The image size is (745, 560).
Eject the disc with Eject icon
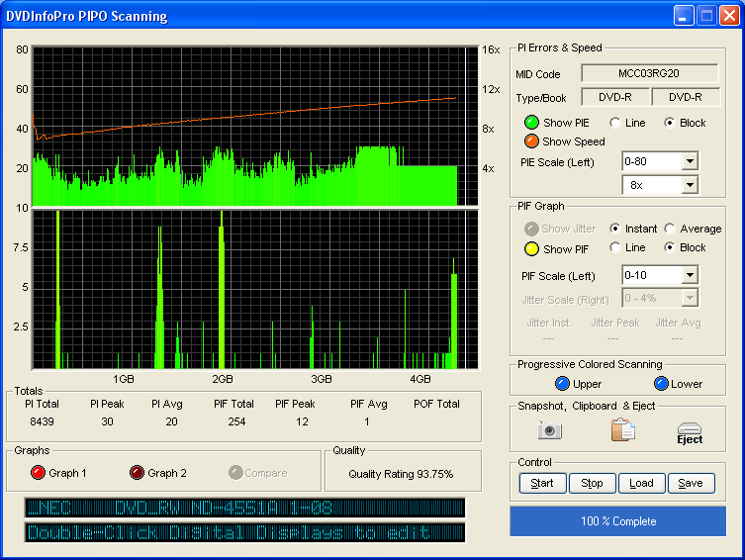click(690, 432)
